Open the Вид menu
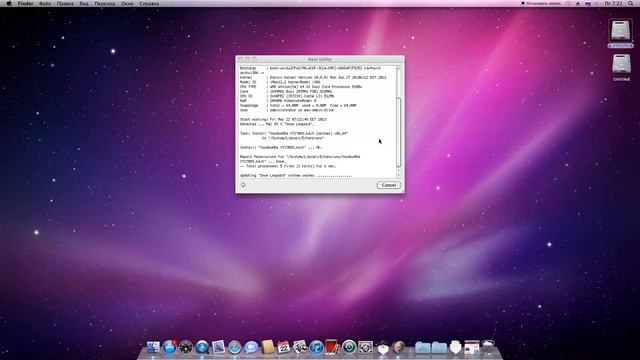Image resolution: width=640 pixels, height=360 pixels. 84,3
